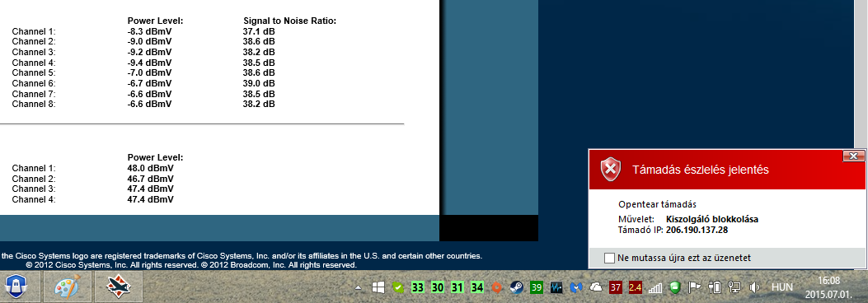Open the Paint palette taskbar button
The width and height of the screenshot is (868, 303).
pyautogui.click(x=67, y=287)
